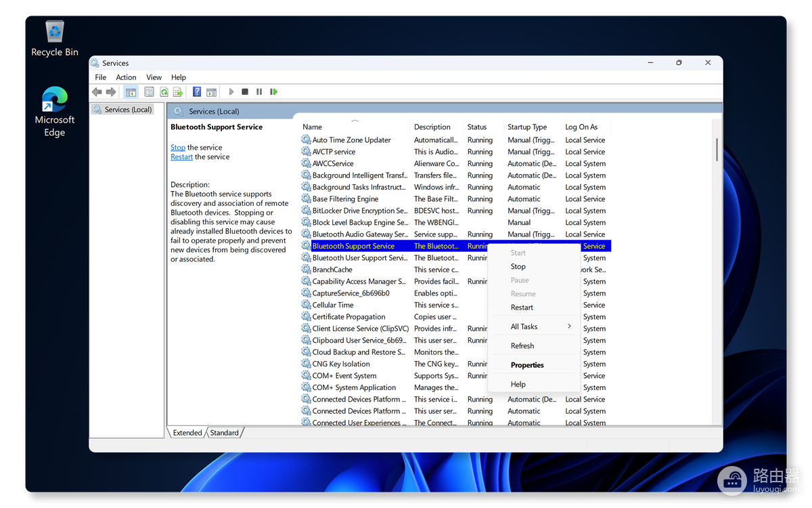This screenshot has width=812, height=508.
Task: Click the Back arrow in the toolbar
Action: (x=97, y=92)
